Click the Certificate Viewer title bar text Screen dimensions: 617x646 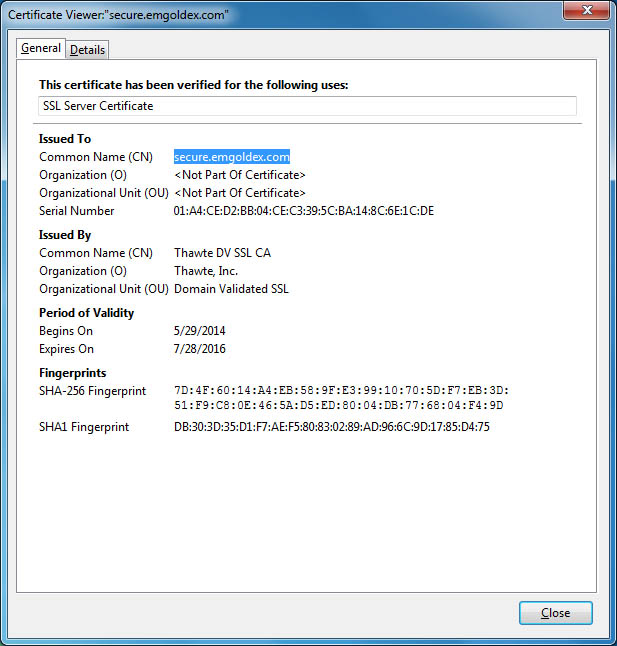pyautogui.click(x=118, y=15)
